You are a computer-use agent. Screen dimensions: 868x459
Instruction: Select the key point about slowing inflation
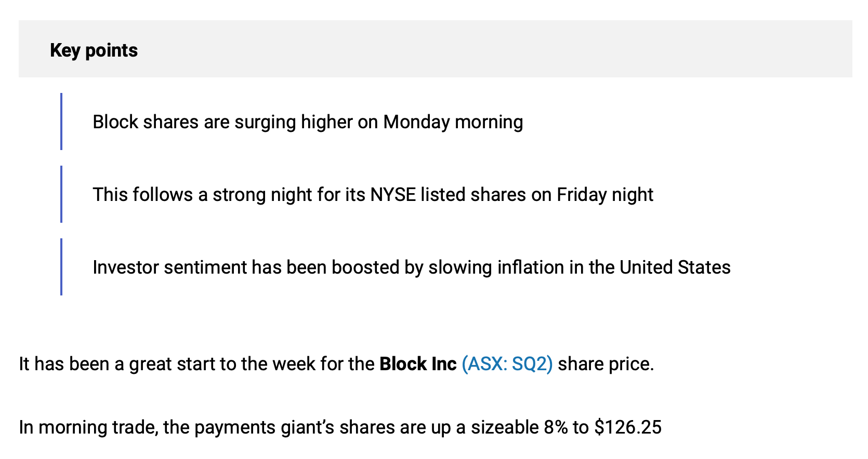pos(412,267)
